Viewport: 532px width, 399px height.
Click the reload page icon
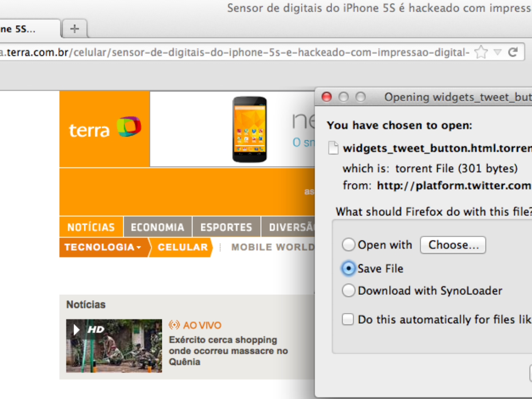tap(513, 52)
